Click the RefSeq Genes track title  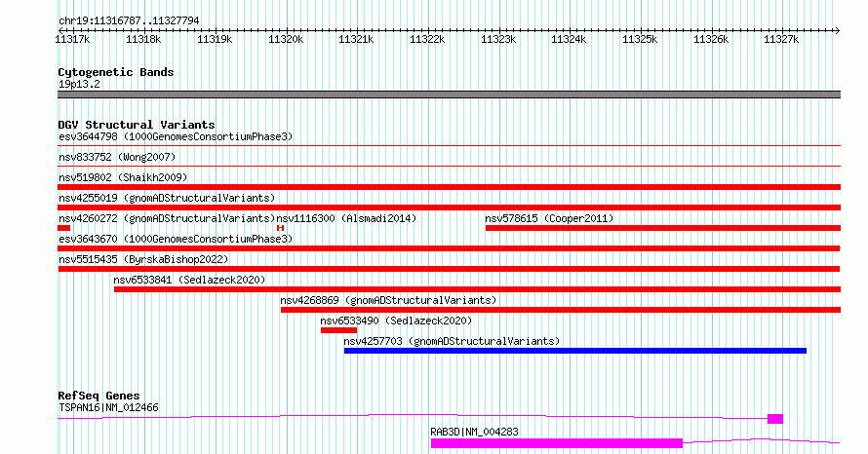click(x=99, y=396)
